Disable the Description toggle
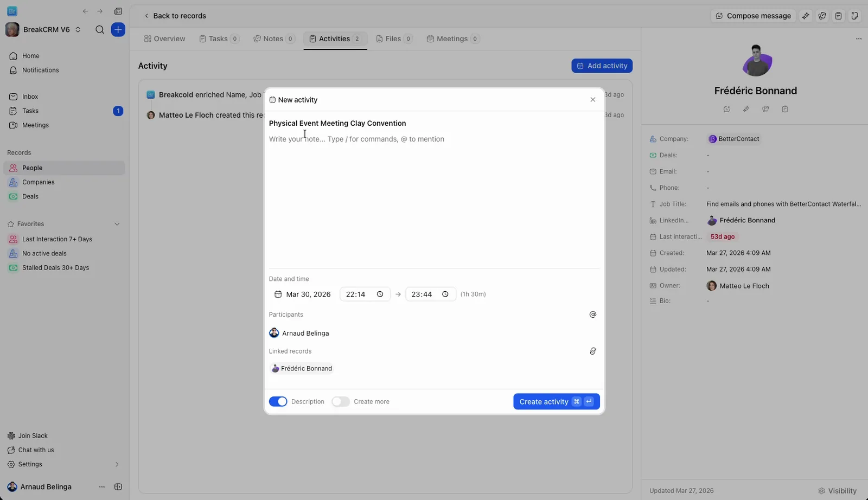 pos(278,402)
